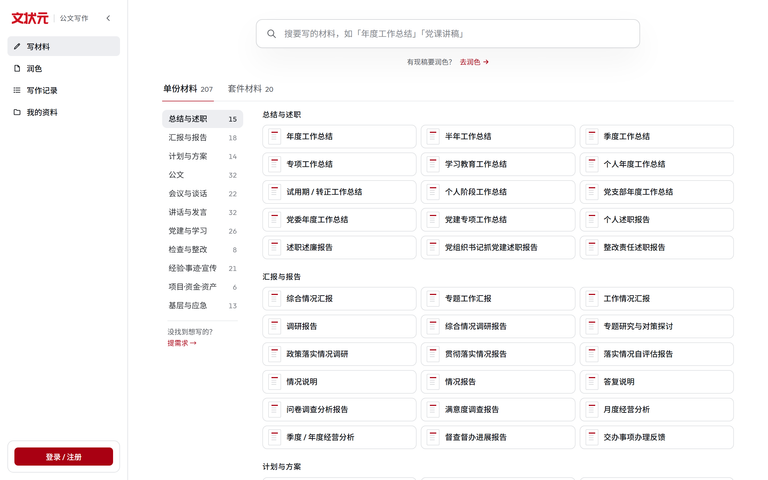
Task: Click document icon beside 整改责任述职报告
Action: pos(592,247)
